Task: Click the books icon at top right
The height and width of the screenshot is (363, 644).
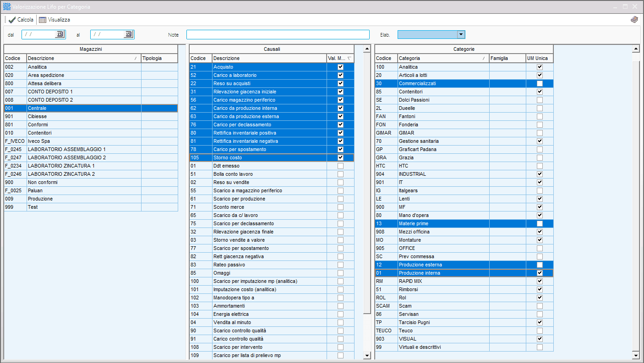Action: [x=634, y=20]
